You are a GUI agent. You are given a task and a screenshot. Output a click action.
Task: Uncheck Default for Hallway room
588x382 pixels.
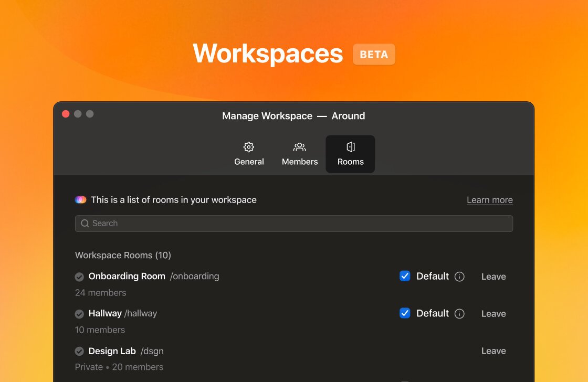tap(405, 313)
